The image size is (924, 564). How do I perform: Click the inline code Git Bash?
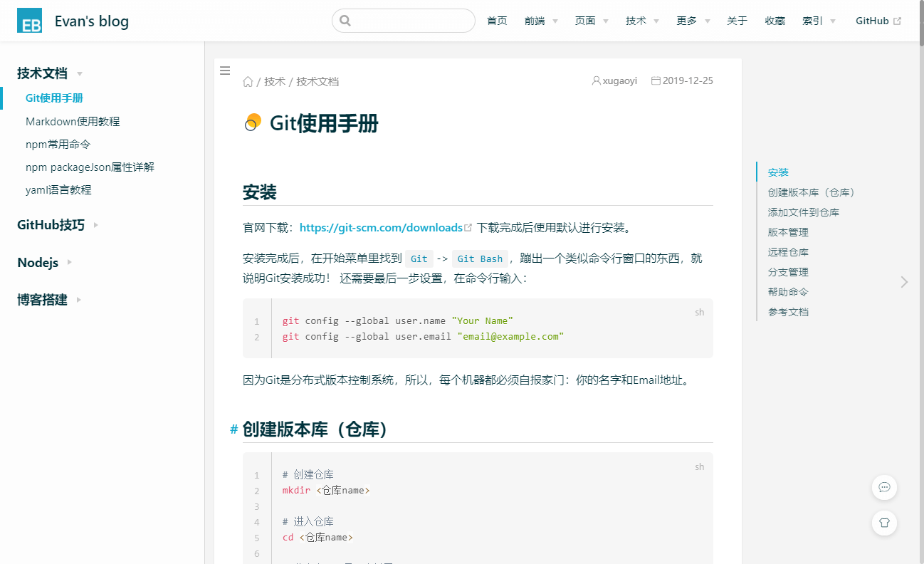point(480,258)
